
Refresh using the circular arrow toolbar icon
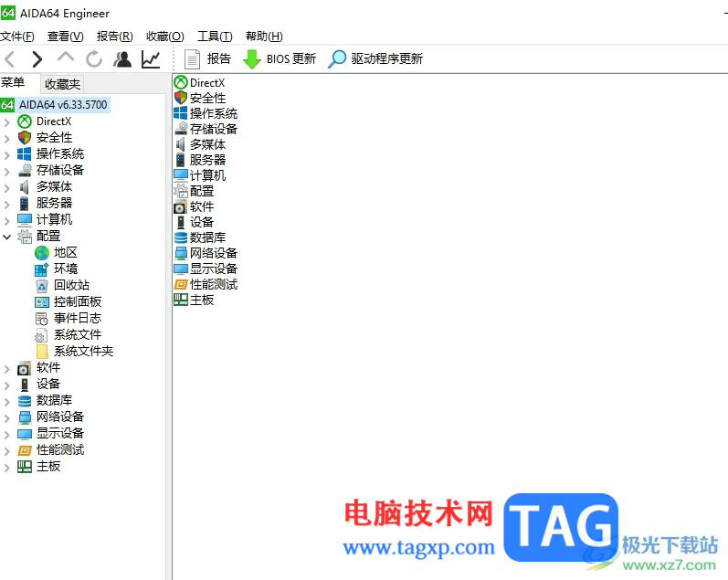coord(94,59)
